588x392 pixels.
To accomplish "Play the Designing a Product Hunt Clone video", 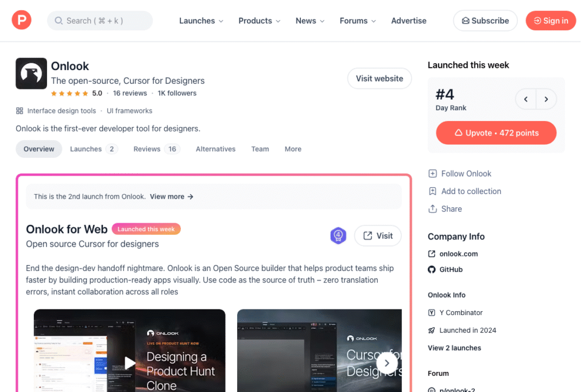I will pyautogui.click(x=130, y=363).
